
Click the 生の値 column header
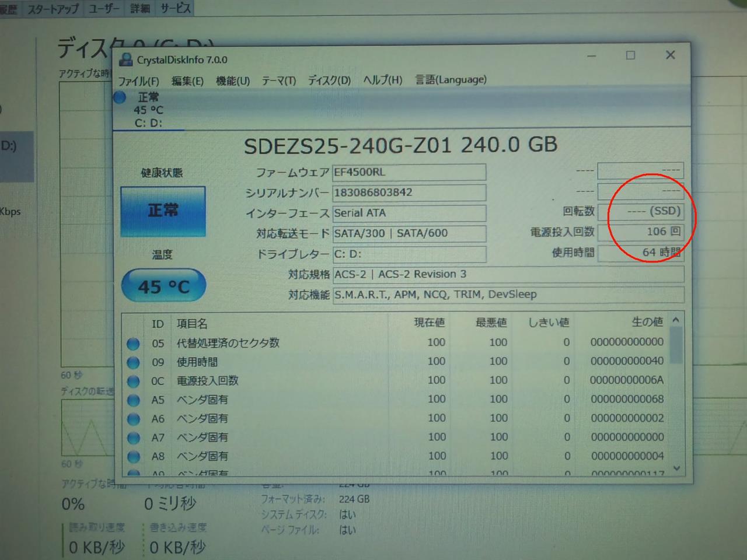(x=647, y=322)
